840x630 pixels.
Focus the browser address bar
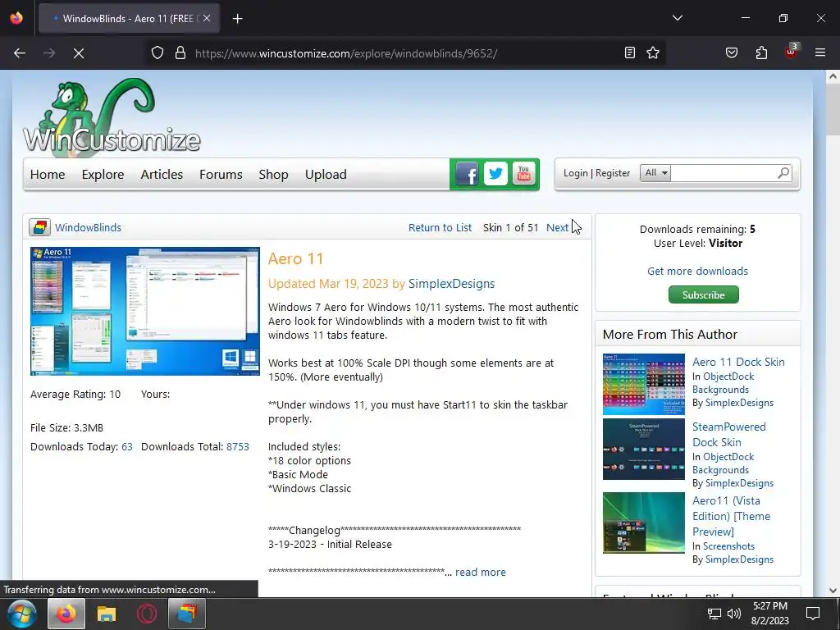click(404, 53)
